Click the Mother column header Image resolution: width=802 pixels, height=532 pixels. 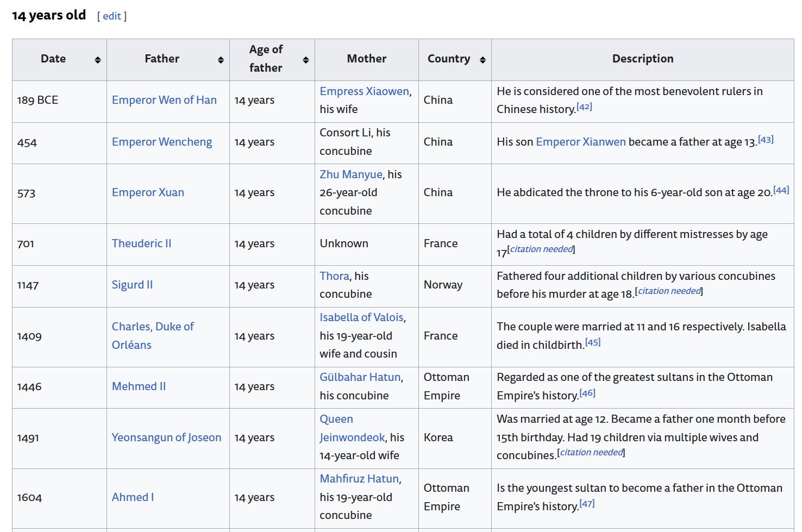pos(367,59)
